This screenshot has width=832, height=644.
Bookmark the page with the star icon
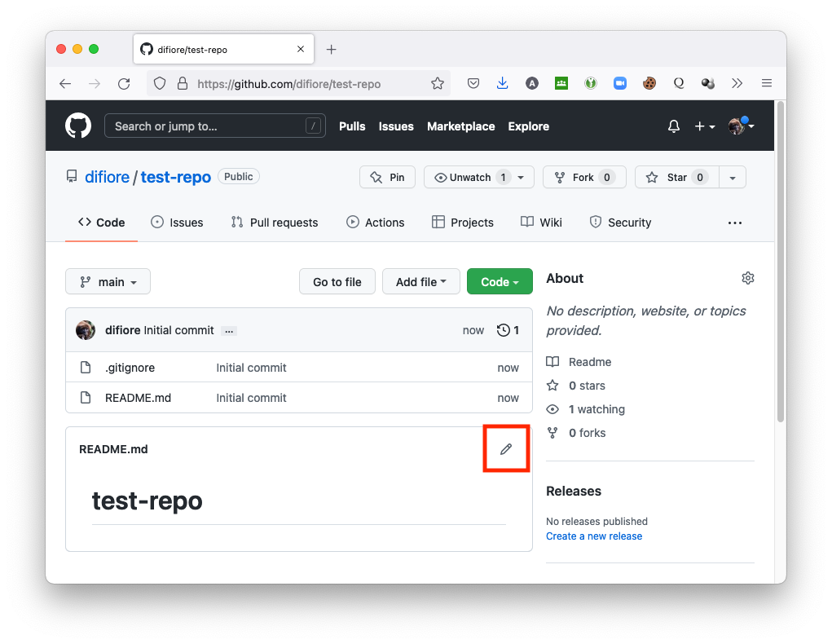coord(438,83)
